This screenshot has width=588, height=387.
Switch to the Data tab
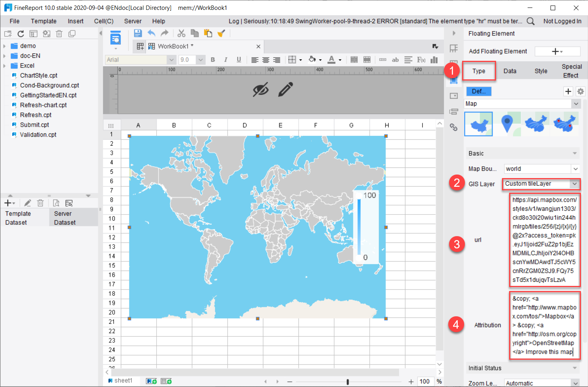pos(509,71)
